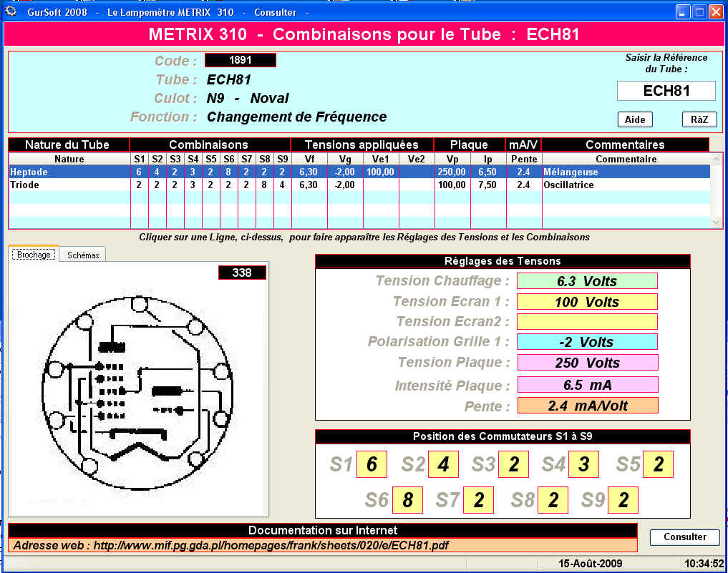Click the ECH81.pdf web address text
This screenshot has height=573, width=728.
click(271, 545)
